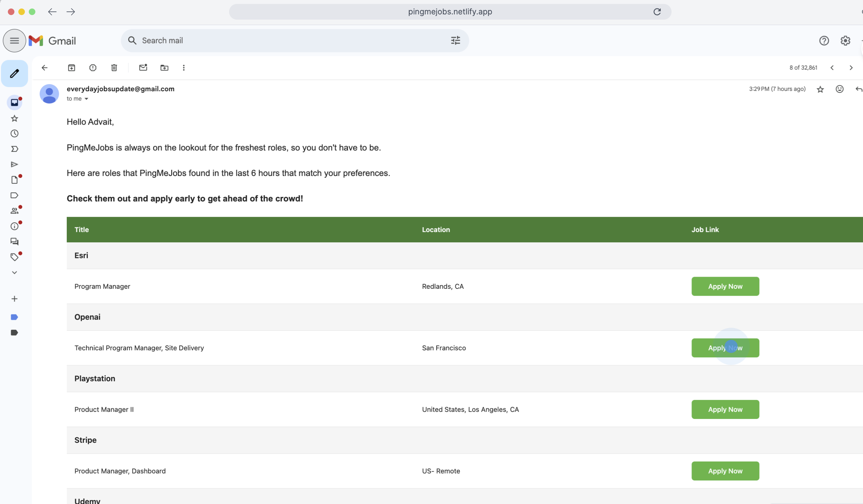863x504 pixels.
Task: Select 'Redlands, CA' location text
Action: 442,287
